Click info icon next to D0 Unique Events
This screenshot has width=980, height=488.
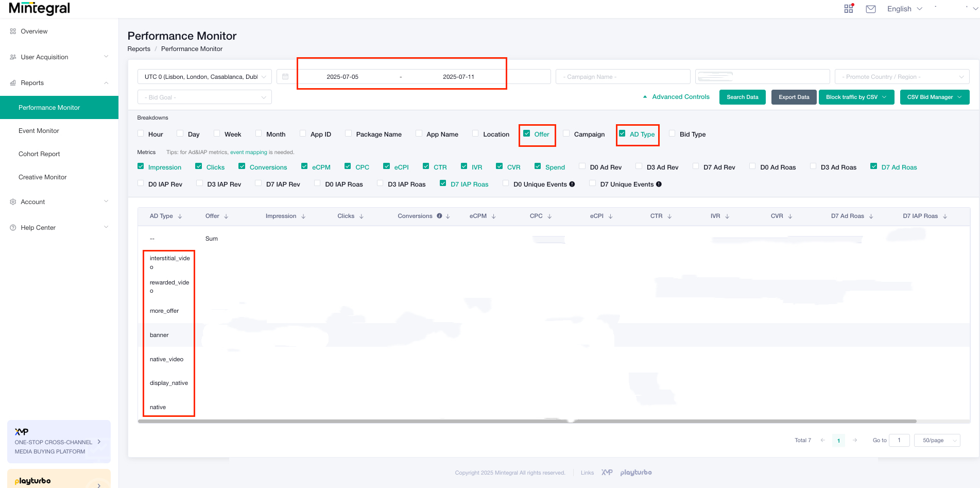tap(572, 184)
